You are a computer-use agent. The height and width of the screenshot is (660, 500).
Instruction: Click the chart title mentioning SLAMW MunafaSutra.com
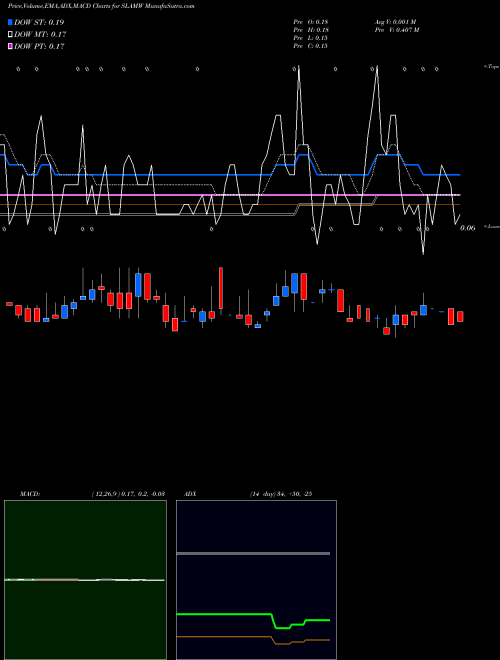[101, 6]
